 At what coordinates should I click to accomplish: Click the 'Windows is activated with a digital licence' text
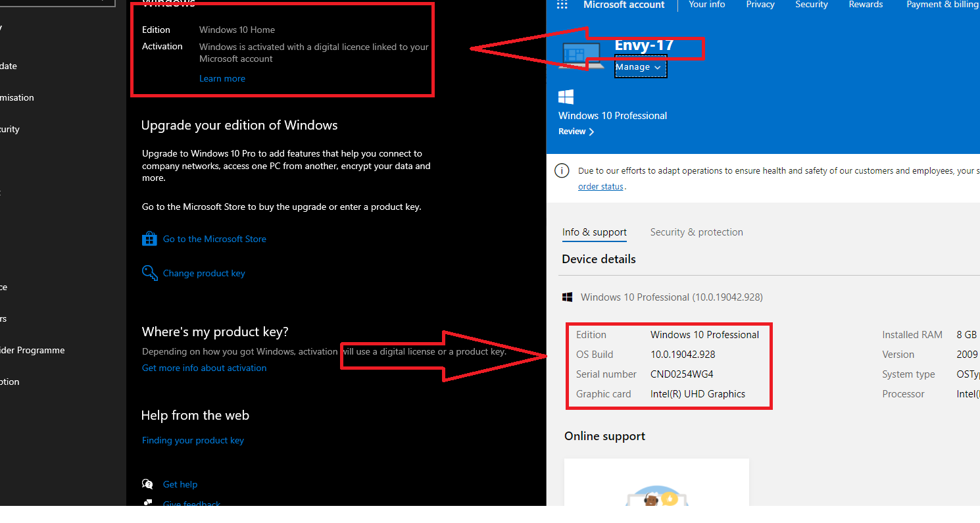pos(314,53)
